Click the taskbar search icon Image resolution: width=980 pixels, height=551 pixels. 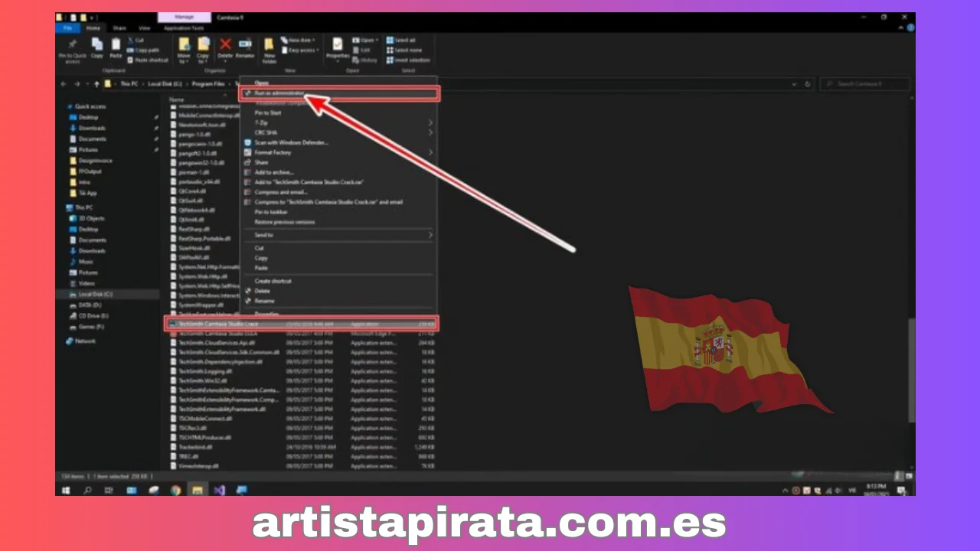87,490
